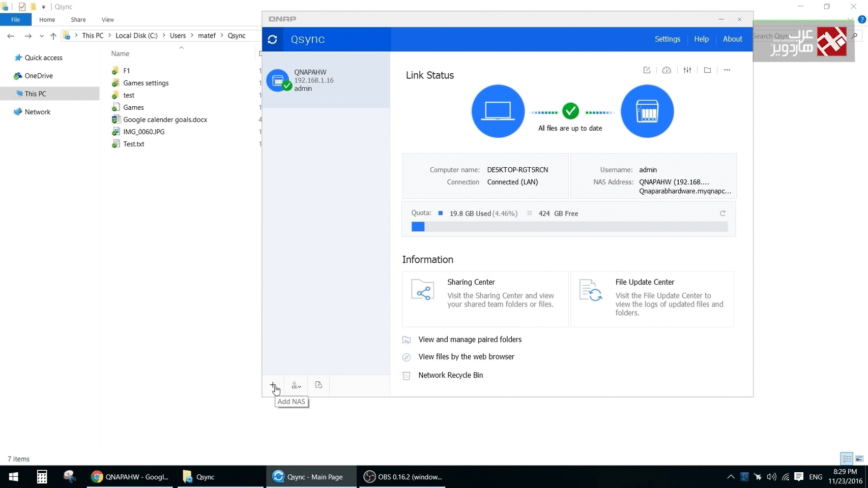
Task: Open Network Recycle Bin link
Action: tap(450, 375)
